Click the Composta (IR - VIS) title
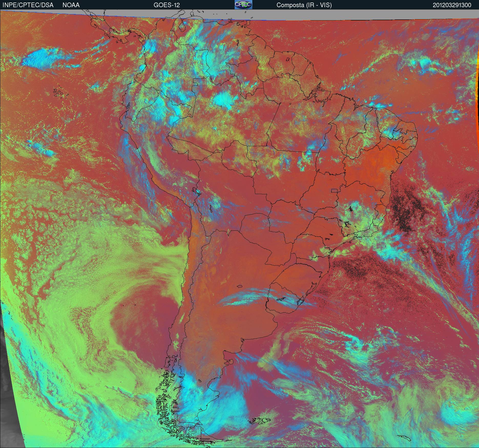Screen dimensions: 479x448 (x=304, y=5)
